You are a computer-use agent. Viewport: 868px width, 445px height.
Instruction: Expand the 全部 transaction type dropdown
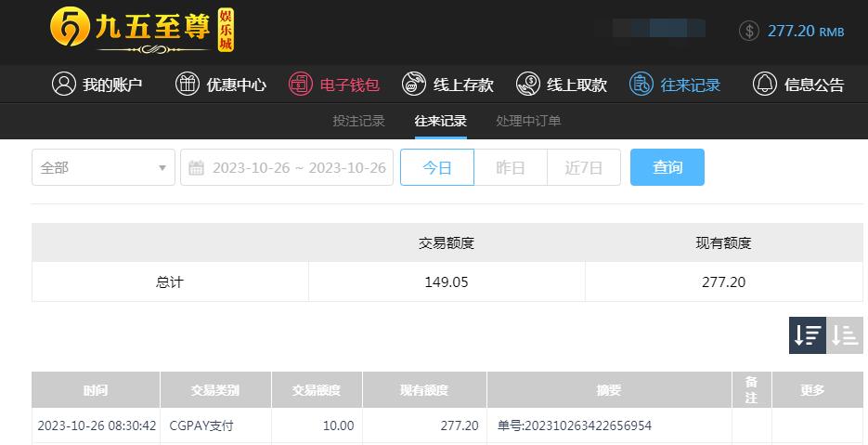(104, 167)
